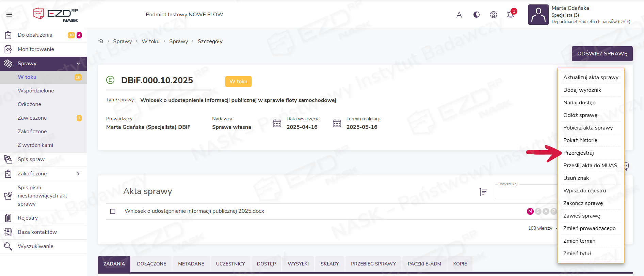Toggle the contrast mode icon
The width and height of the screenshot is (644, 276).
[x=477, y=15]
